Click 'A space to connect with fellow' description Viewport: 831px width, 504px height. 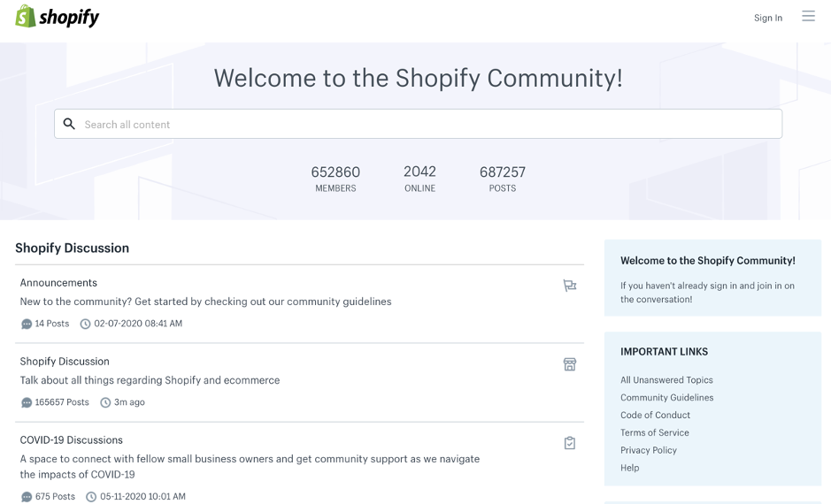(x=250, y=466)
